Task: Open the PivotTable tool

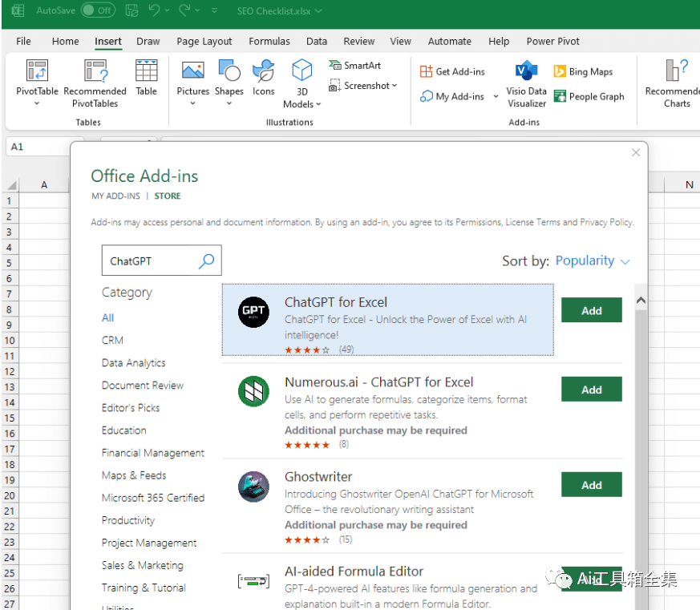Action: [37, 82]
